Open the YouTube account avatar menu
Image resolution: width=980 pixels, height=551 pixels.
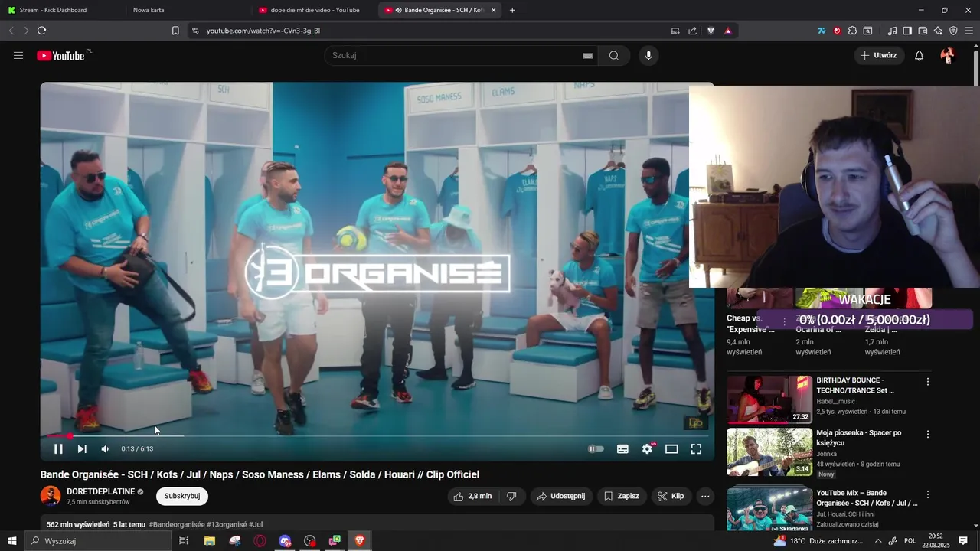pyautogui.click(x=947, y=55)
